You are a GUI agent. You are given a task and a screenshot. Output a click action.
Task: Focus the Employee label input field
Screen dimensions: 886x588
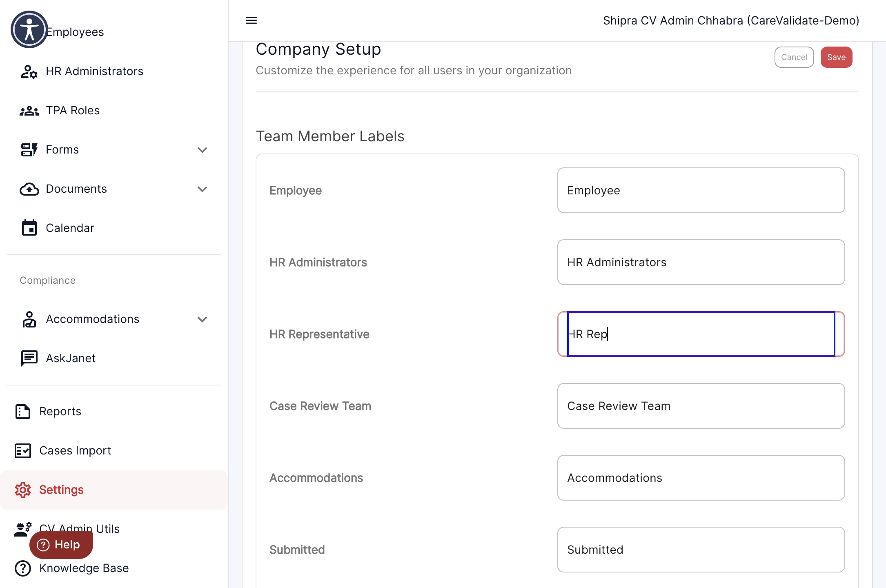[701, 190]
